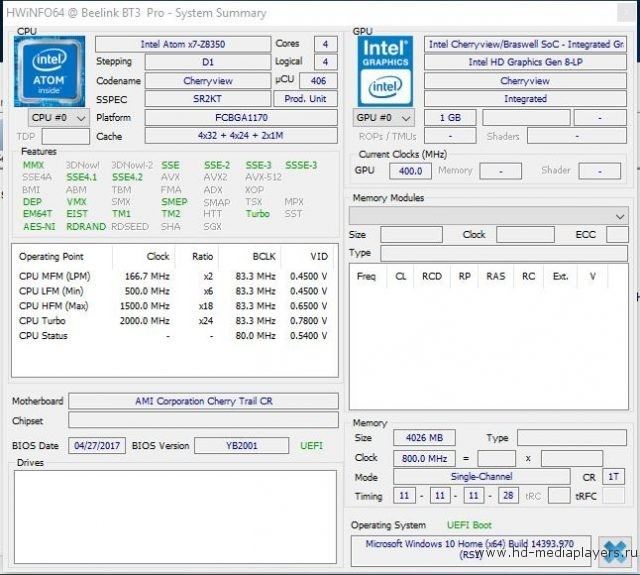Image resolution: width=640 pixels, height=575 pixels.
Task: Select the CPU Status row
Action: coord(173,335)
